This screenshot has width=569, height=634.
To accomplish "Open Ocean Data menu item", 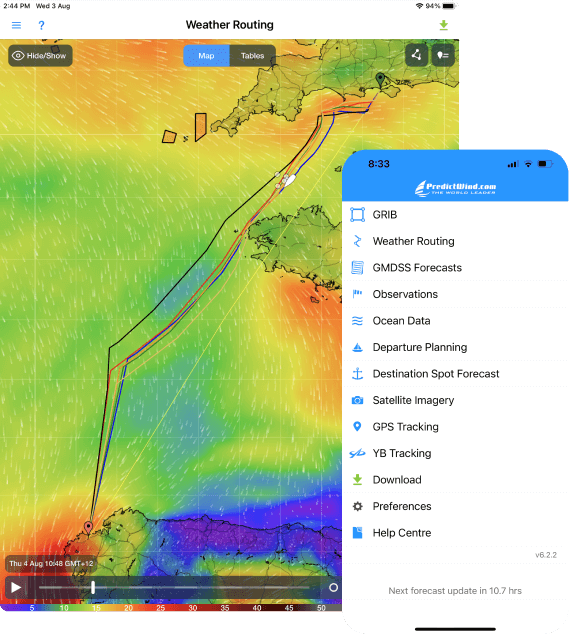I will [455, 321].
